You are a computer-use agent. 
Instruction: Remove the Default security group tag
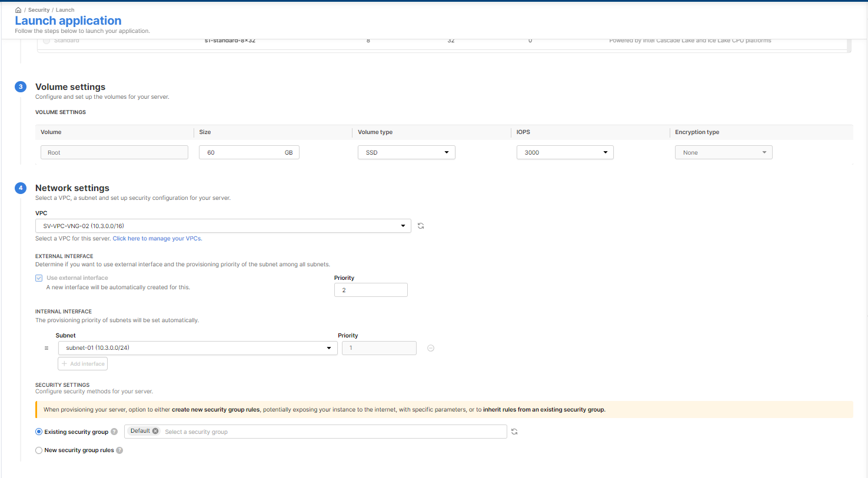(155, 431)
